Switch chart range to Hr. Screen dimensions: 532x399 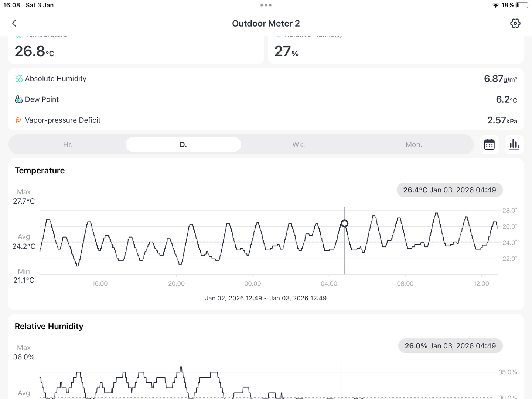[x=68, y=144]
